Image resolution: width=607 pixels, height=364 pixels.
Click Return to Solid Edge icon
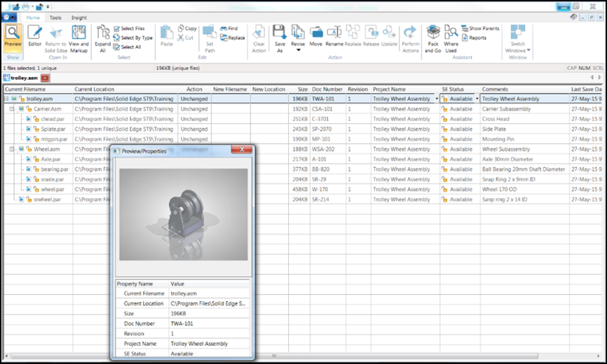pyautogui.click(x=56, y=39)
